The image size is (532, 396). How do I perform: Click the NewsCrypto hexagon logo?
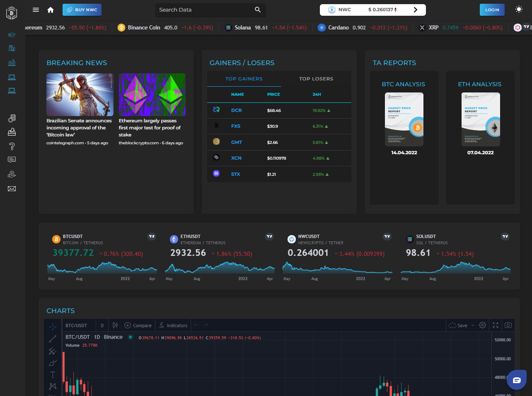[x=12, y=13]
